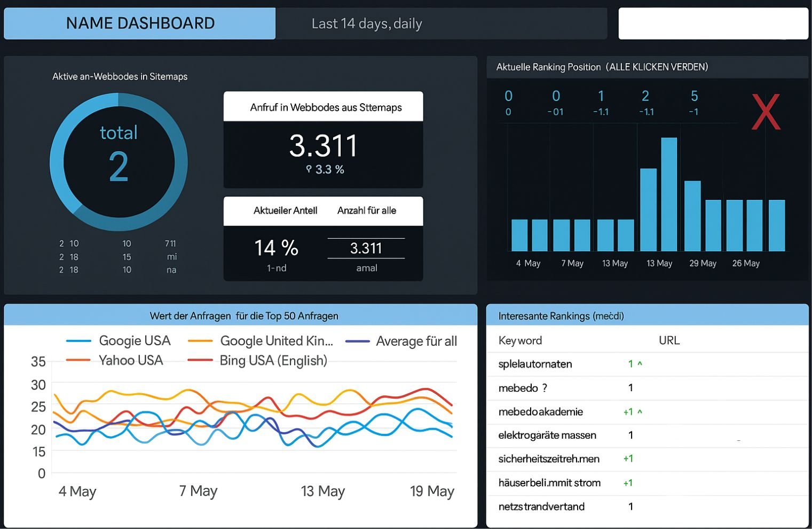Open the Last 14 days, daily selector

tap(367, 24)
